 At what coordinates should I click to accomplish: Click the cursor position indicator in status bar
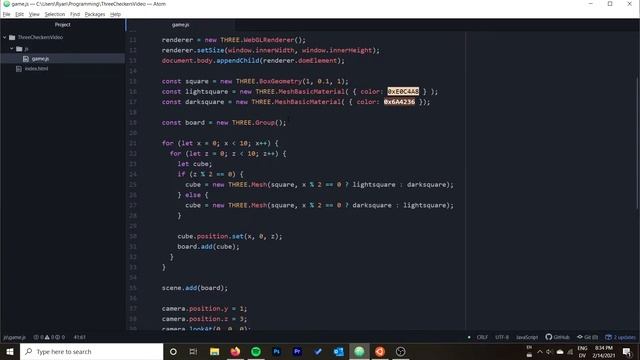(x=80, y=337)
